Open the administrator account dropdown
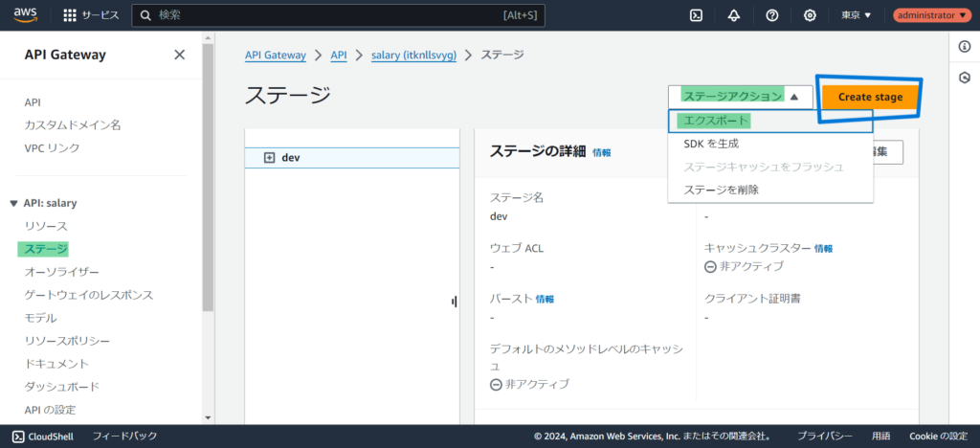This screenshot has height=448, width=980. 931,15
